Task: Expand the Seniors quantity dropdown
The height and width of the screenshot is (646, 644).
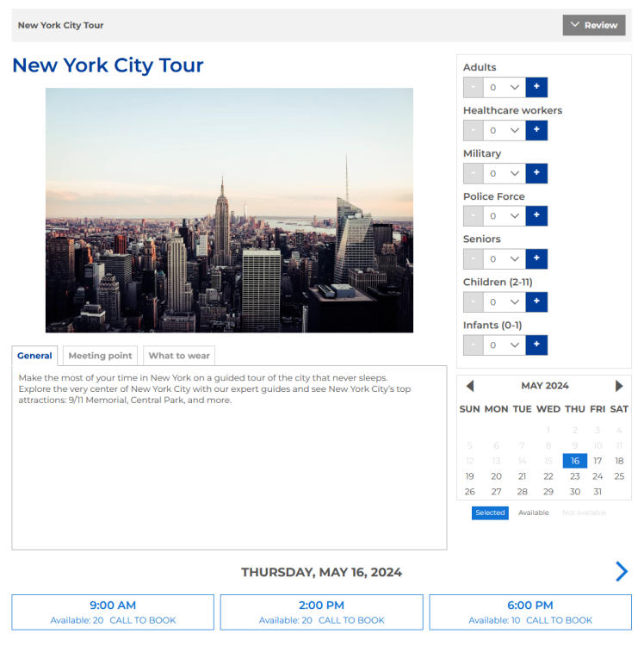Action: point(504,259)
